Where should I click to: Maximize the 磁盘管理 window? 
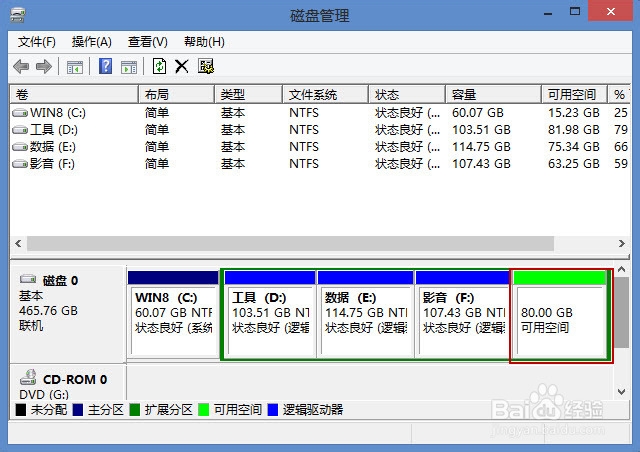575,11
